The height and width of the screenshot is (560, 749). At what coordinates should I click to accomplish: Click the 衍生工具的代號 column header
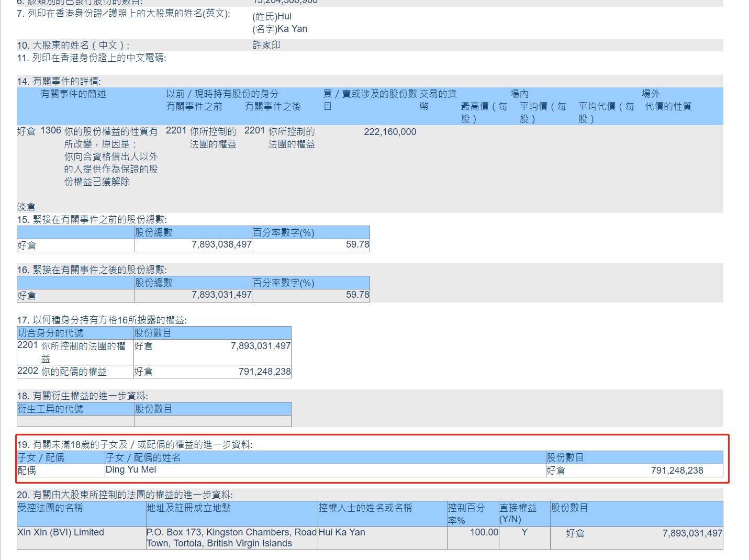(x=50, y=409)
